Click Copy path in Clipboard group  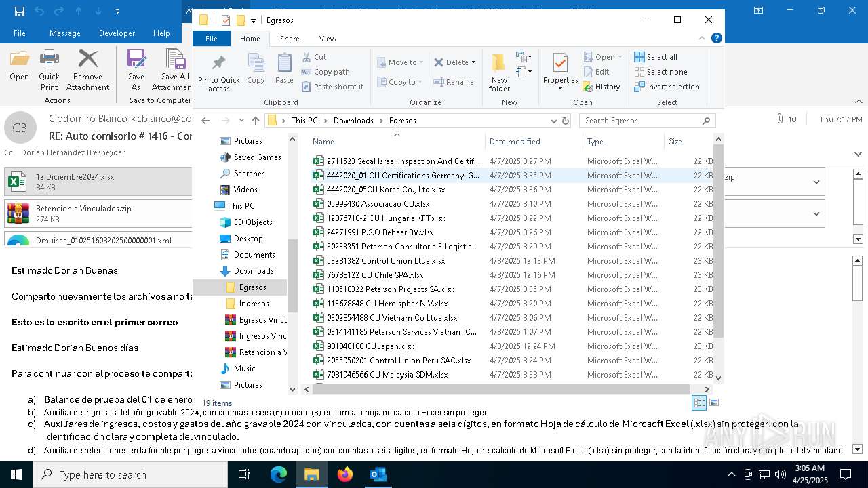325,72
